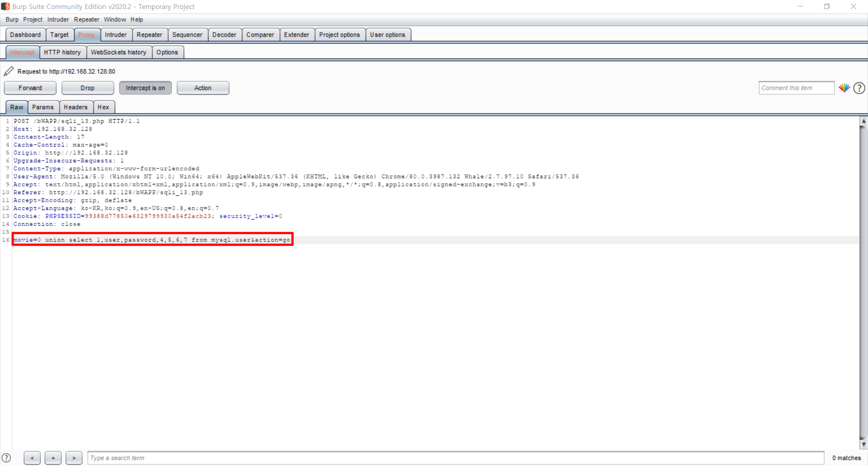The image size is (868, 466).
Task: Click the Content-Type header line
Action: click(106, 169)
